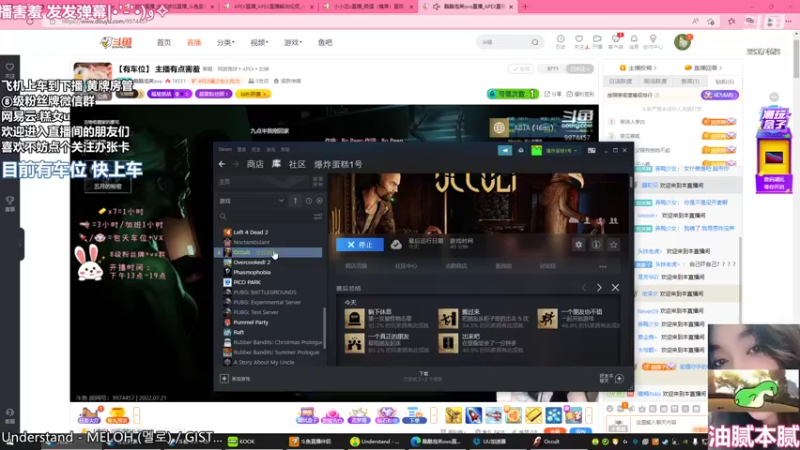
Task: Open the 商店 (Store) tab in Steam
Action: [x=255, y=164]
